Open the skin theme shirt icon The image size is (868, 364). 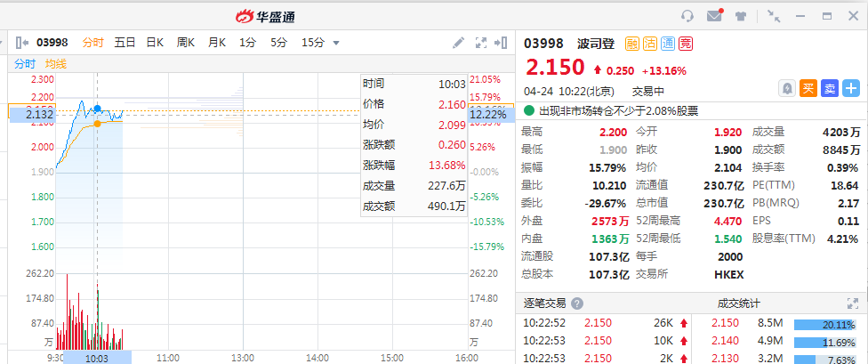(x=741, y=16)
